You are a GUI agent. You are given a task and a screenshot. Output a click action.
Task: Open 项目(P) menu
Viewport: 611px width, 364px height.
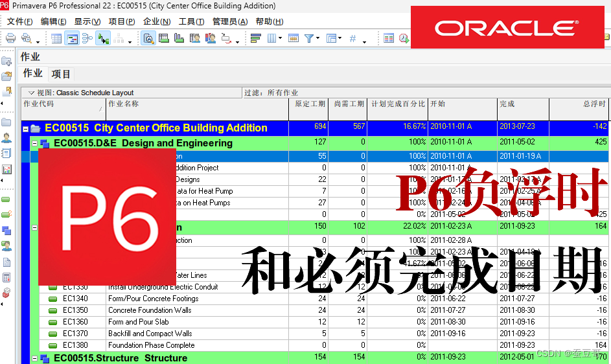coord(122,21)
